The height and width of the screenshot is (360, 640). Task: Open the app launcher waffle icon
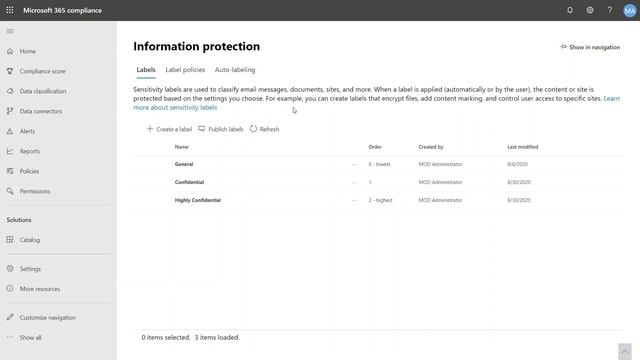pyautogui.click(x=10, y=10)
